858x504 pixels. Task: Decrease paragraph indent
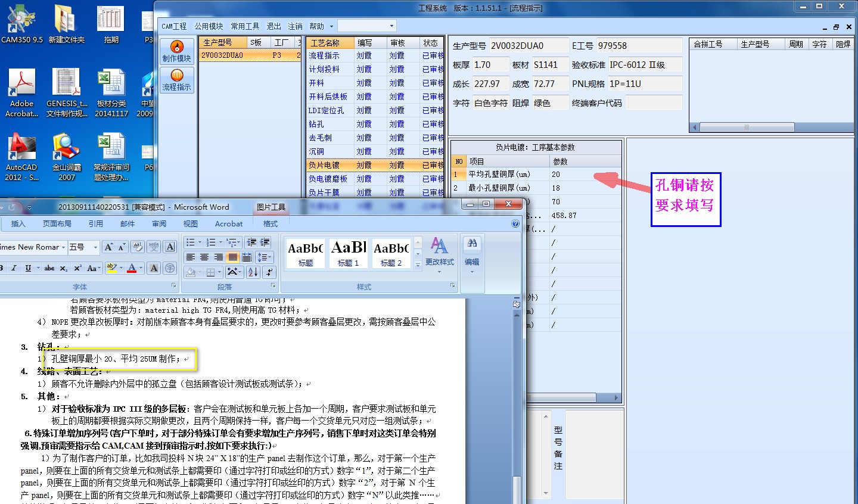pyautogui.click(x=251, y=242)
